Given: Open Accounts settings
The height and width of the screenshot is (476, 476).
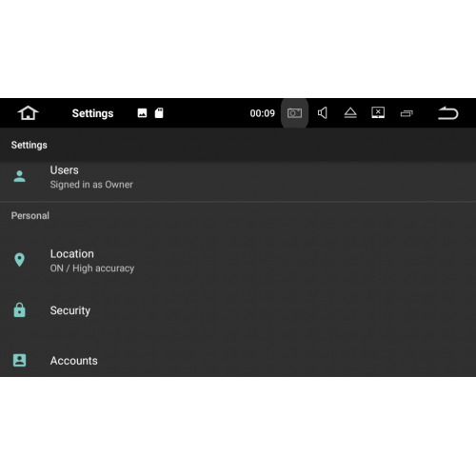Looking at the screenshot, I should pyautogui.click(x=238, y=361).
